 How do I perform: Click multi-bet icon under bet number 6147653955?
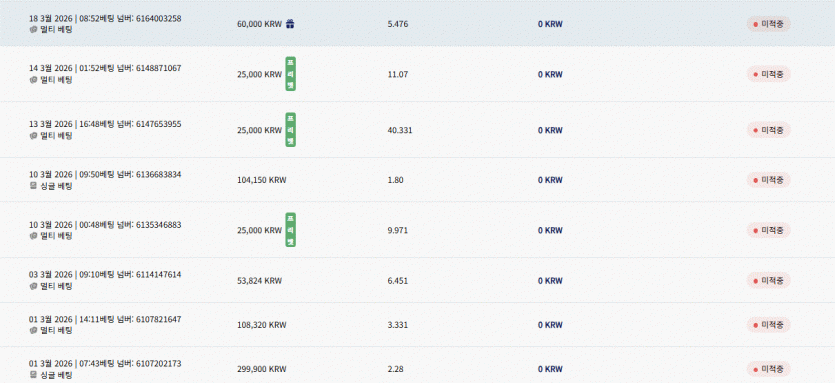pos(33,136)
